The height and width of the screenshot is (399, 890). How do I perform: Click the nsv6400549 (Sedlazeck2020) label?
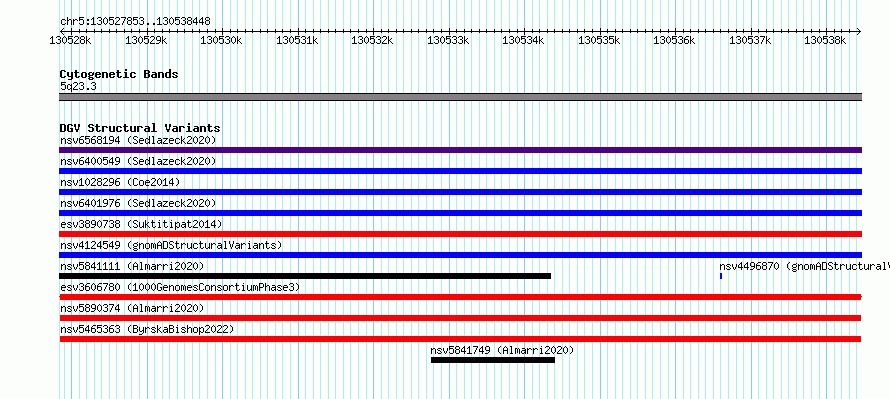click(x=138, y=161)
